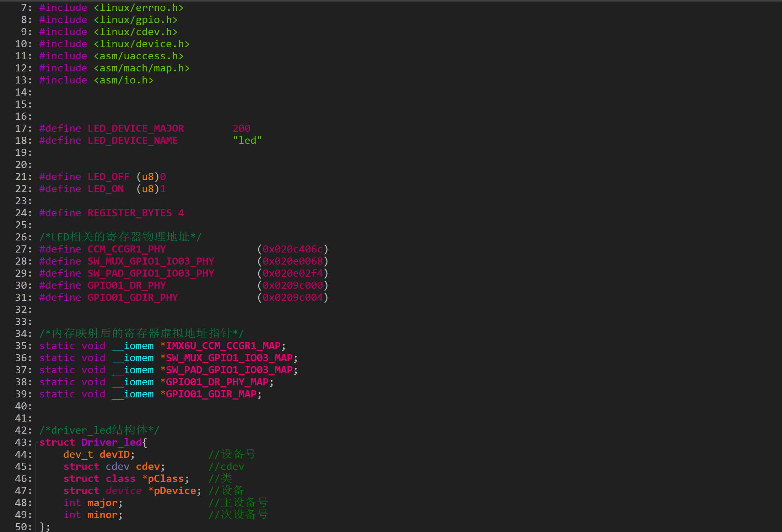Click the GPIO01_DR_PHY_MAP pointer variable

tap(217, 382)
